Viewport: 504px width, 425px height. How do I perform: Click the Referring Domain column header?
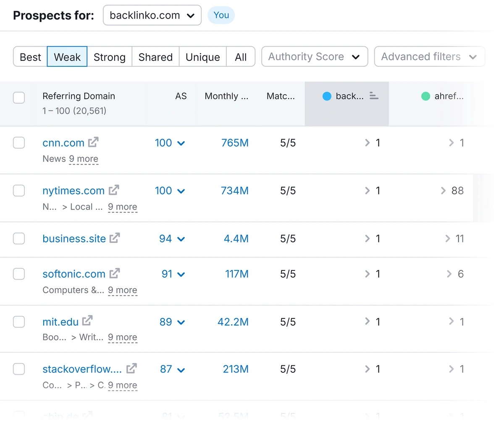(x=79, y=96)
